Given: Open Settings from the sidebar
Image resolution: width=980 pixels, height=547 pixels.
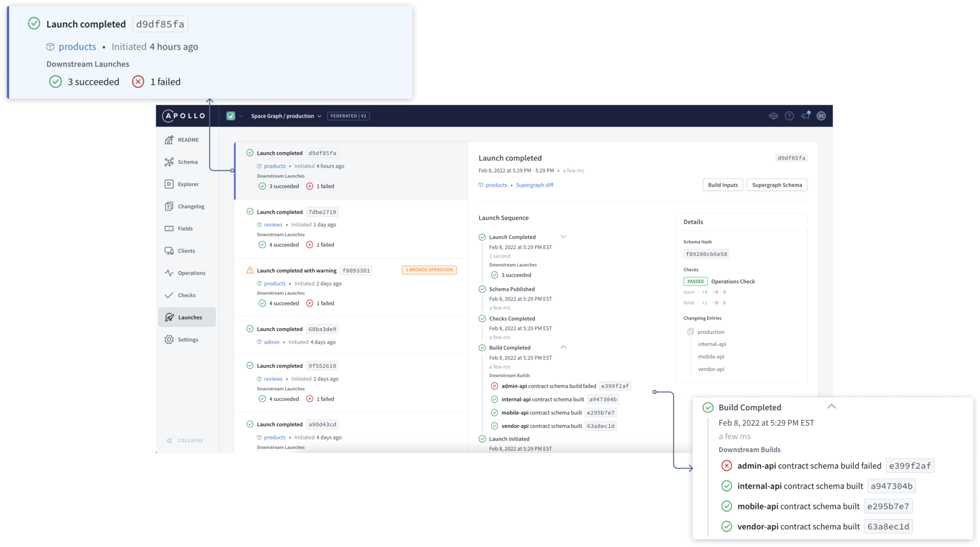Looking at the screenshot, I should (x=169, y=339).
